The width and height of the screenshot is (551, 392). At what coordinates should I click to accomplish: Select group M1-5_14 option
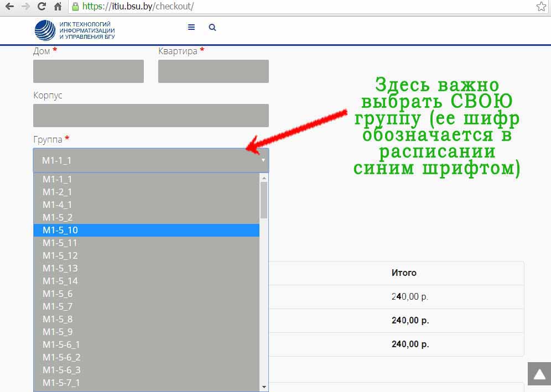146,281
